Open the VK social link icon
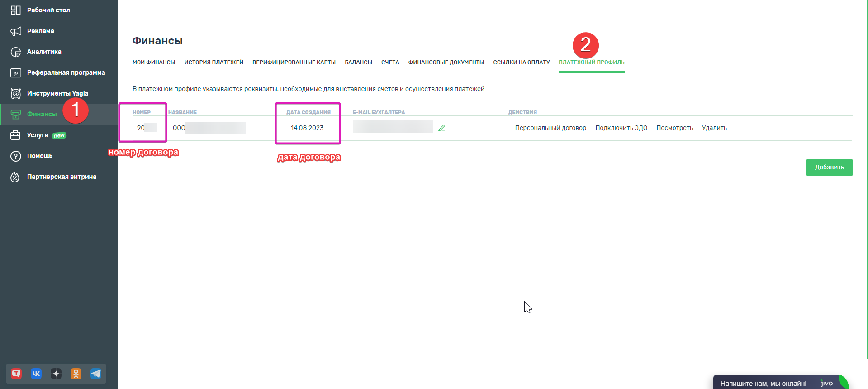This screenshot has width=868, height=389. pyautogui.click(x=36, y=374)
